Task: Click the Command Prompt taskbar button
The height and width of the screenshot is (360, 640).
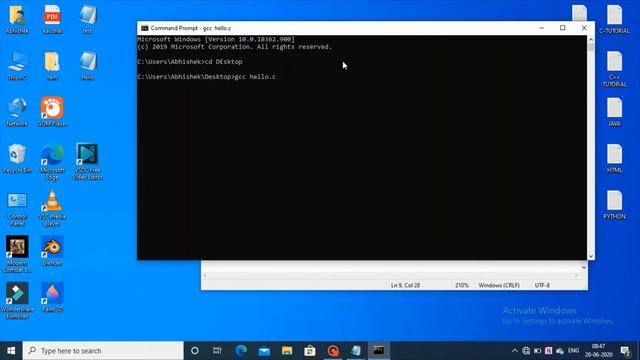Action: click(379, 351)
